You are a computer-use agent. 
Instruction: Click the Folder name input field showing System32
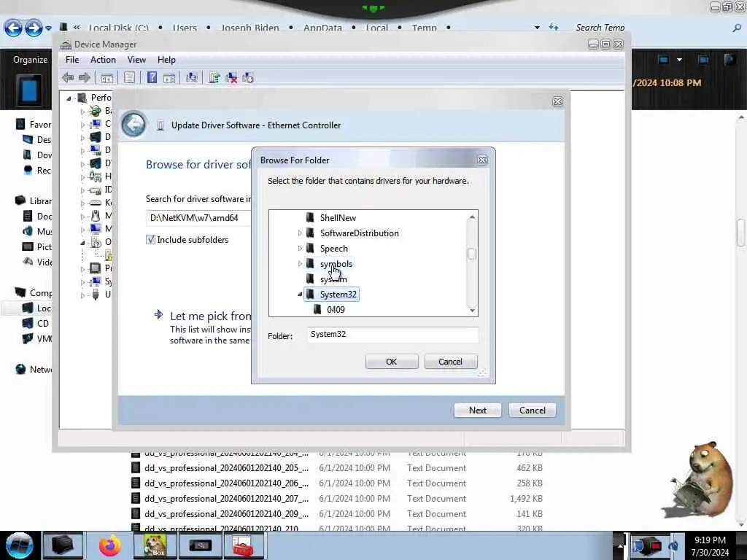[392, 334]
